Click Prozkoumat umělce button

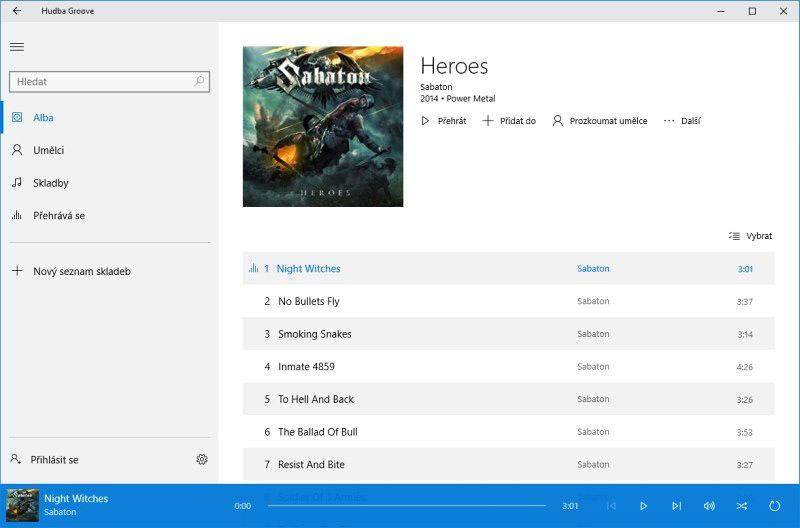click(600, 121)
